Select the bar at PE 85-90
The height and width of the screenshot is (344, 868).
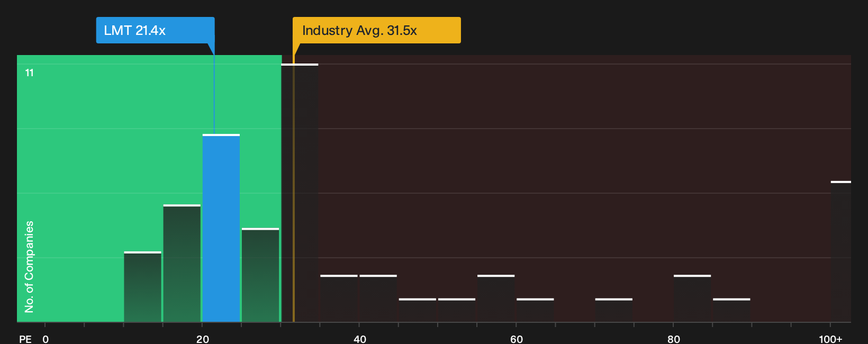pyautogui.click(x=731, y=310)
